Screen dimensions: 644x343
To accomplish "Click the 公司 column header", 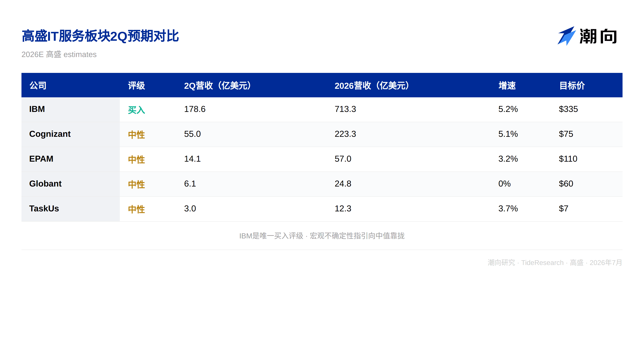I will [38, 85].
